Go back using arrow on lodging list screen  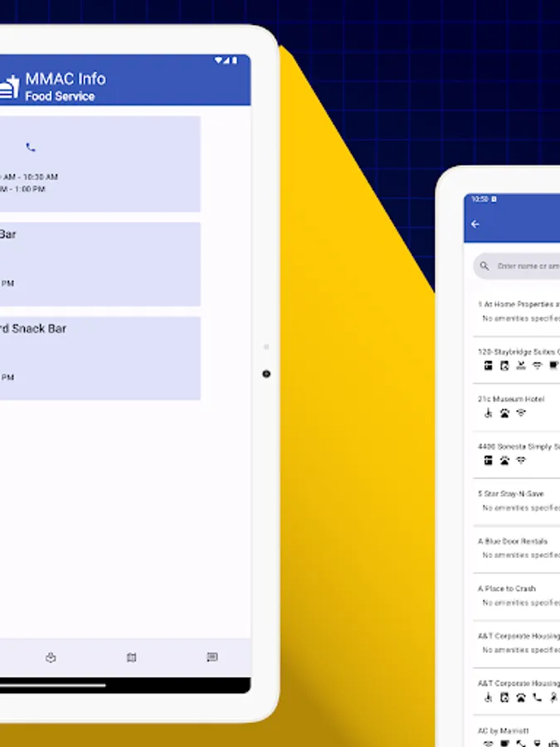point(475,224)
